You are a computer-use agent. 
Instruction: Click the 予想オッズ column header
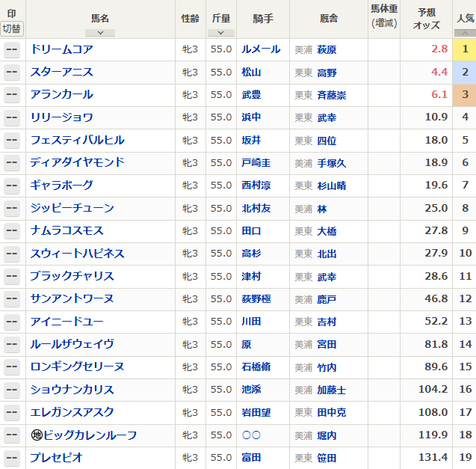tap(426, 19)
